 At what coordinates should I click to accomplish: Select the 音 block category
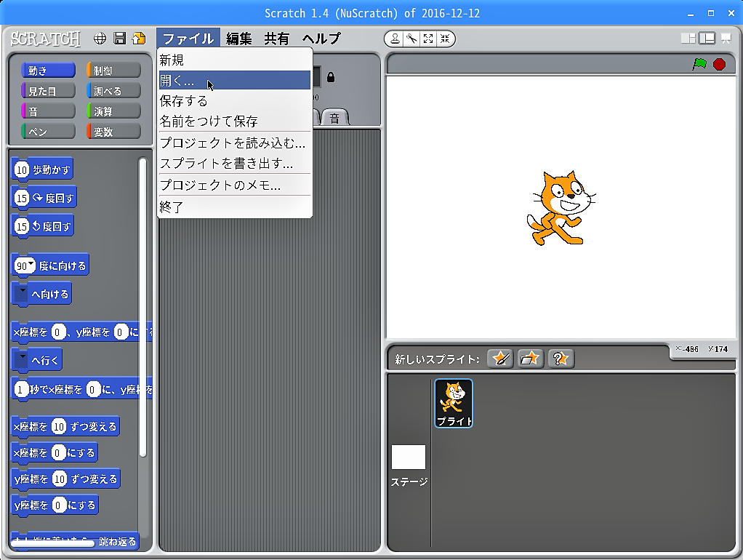click(48, 111)
